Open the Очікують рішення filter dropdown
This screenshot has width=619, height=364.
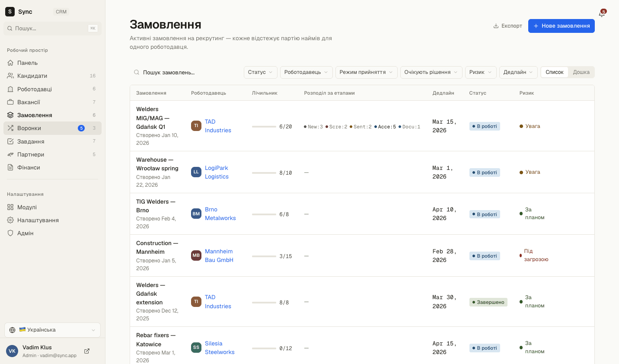click(x=431, y=72)
